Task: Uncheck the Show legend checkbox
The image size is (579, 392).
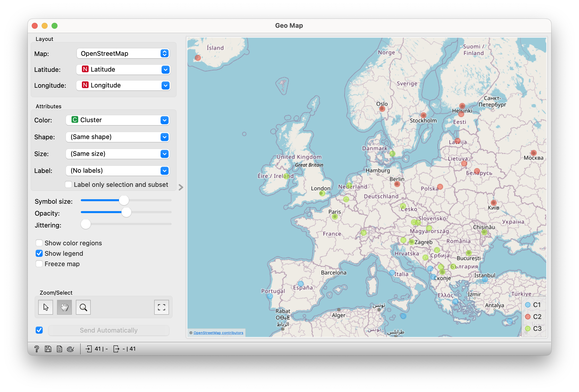Action: click(39, 253)
